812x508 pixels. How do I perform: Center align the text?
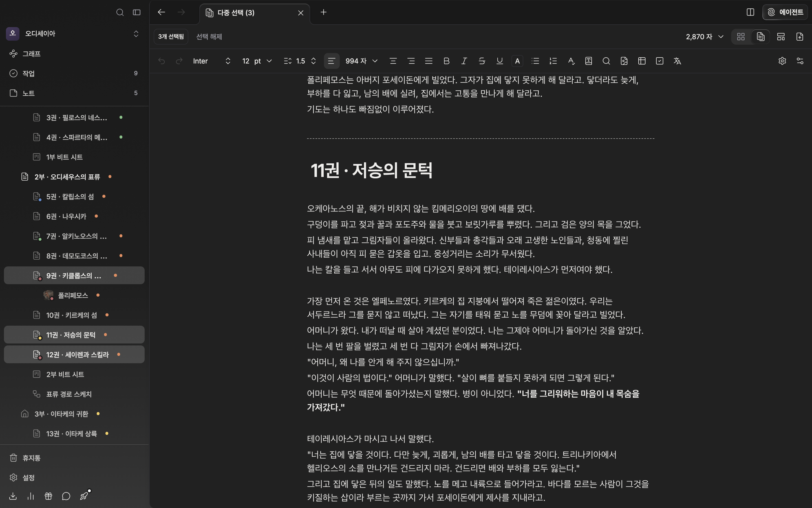coord(393,61)
